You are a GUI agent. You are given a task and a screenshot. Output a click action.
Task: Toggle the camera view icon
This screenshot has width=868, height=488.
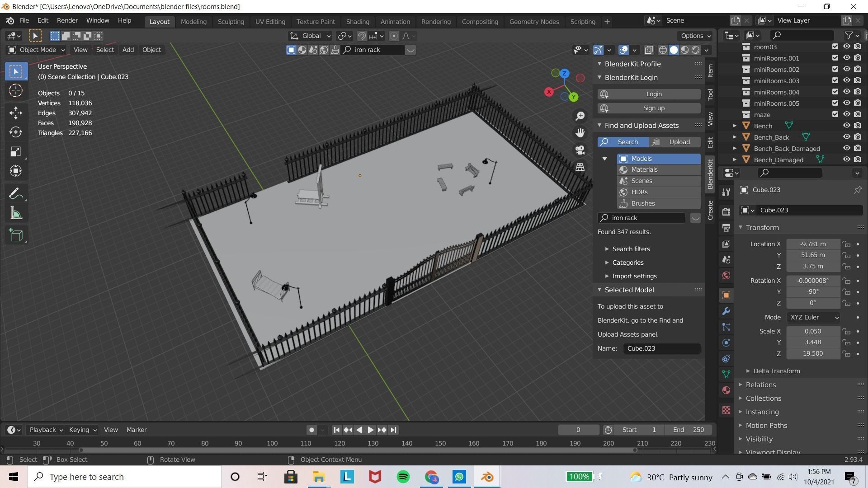pyautogui.click(x=580, y=150)
